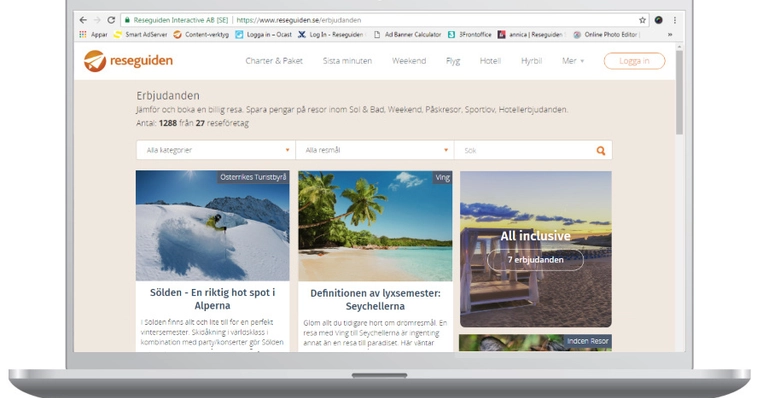Open the Smart AdServer bookmark
The width and height of the screenshot is (757, 398).
click(141, 34)
